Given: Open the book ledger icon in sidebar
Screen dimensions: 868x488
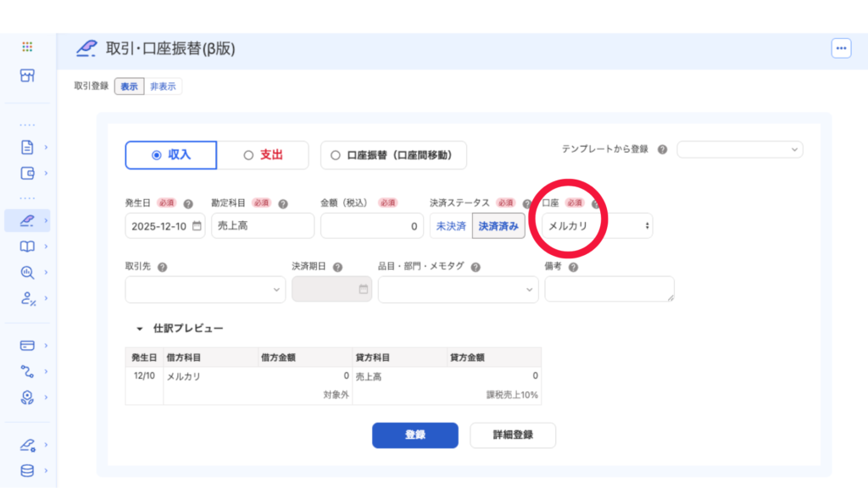Looking at the screenshot, I should [x=27, y=247].
